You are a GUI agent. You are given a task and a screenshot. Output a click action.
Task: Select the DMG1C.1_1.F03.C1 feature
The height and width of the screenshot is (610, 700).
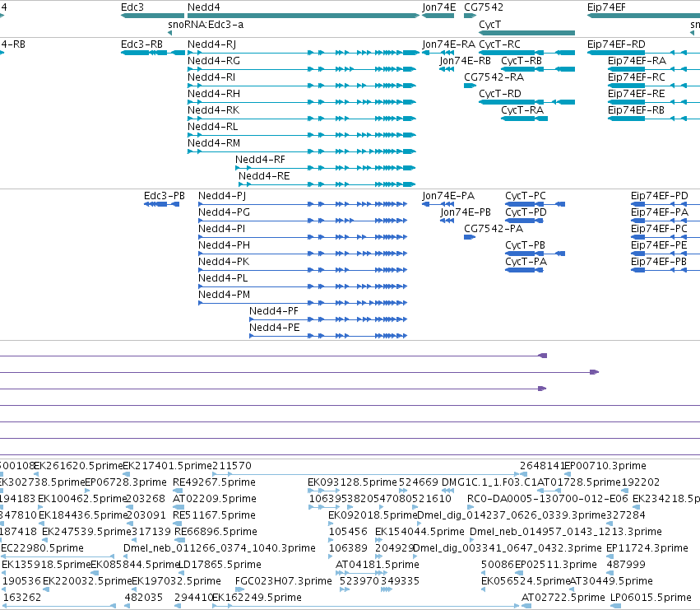pyautogui.click(x=489, y=482)
